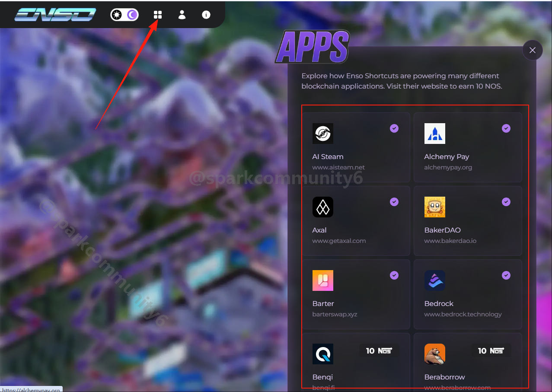Close the Apps panel
The width and height of the screenshot is (552, 392).
tap(533, 50)
